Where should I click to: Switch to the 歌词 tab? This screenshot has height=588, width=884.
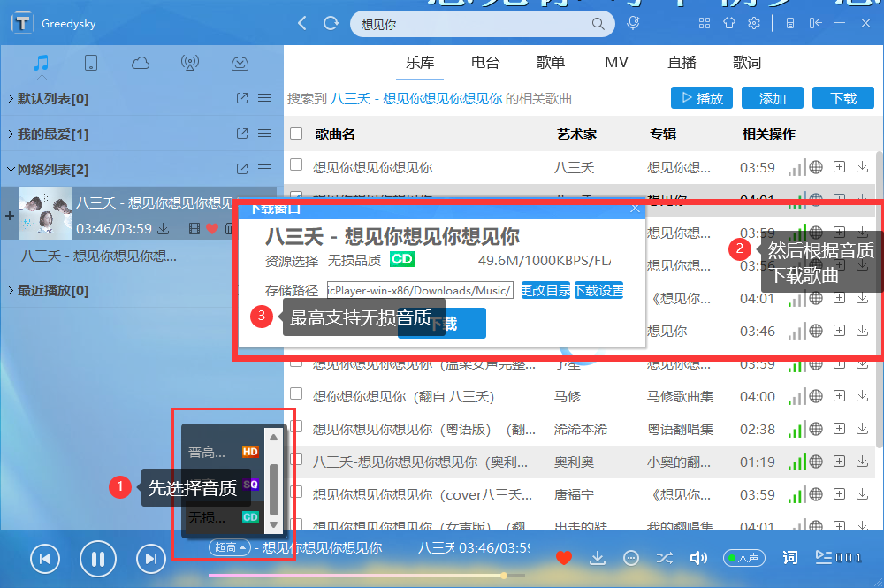click(747, 63)
